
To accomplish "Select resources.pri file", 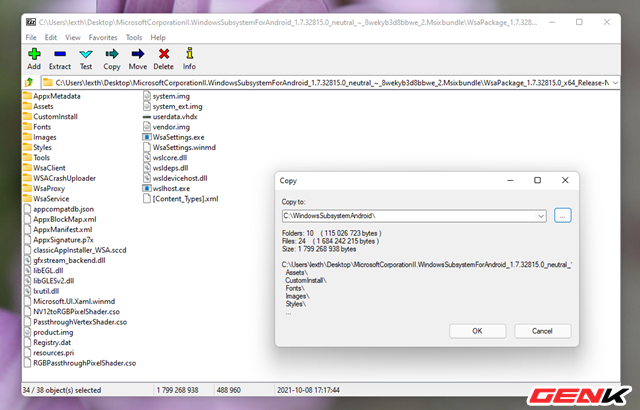I will (x=49, y=352).
